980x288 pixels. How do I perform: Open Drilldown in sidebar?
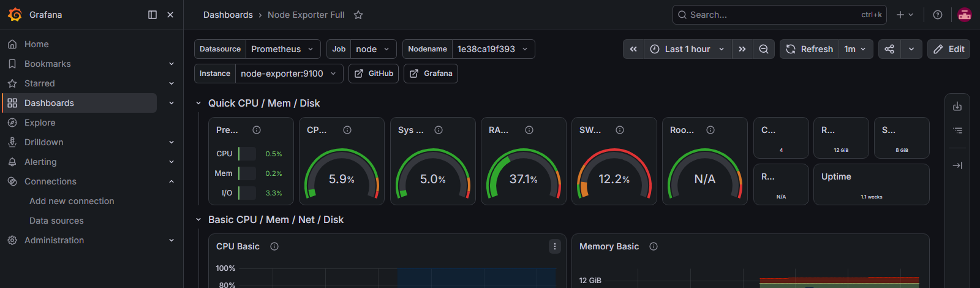pyautogui.click(x=43, y=142)
